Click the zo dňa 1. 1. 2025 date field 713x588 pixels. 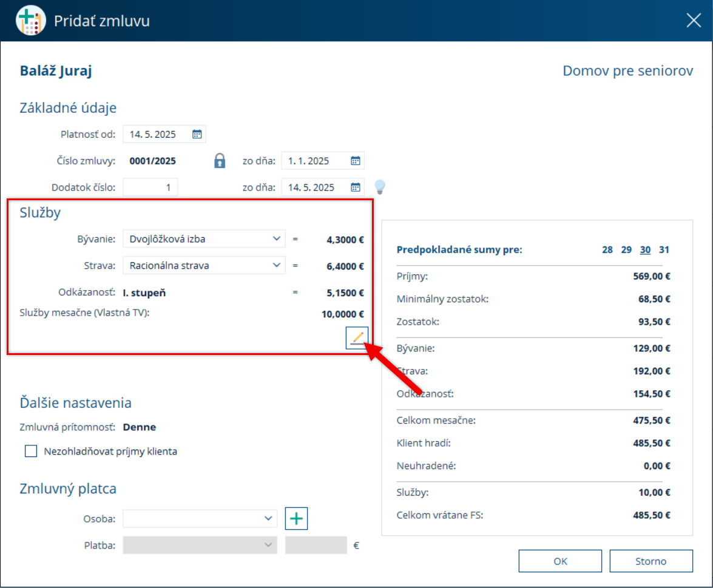323,161
